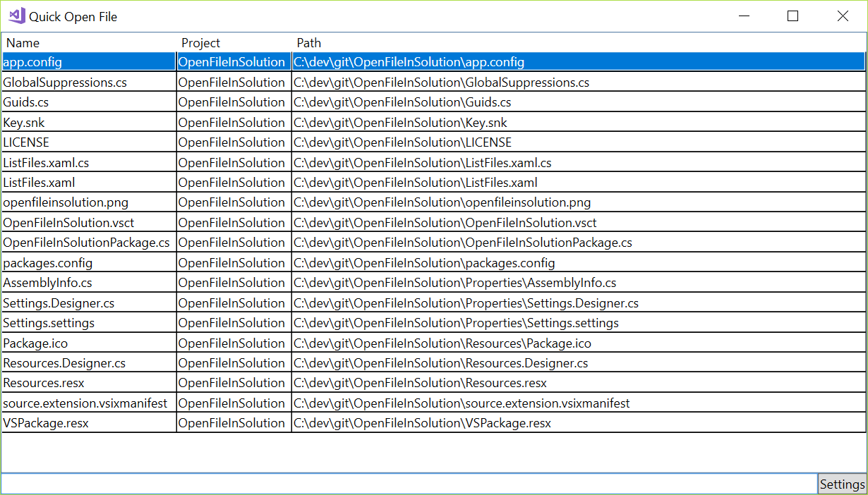Open OpenFileInSolution.vsct from the list
The height and width of the screenshot is (495, 868).
tap(85, 222)
